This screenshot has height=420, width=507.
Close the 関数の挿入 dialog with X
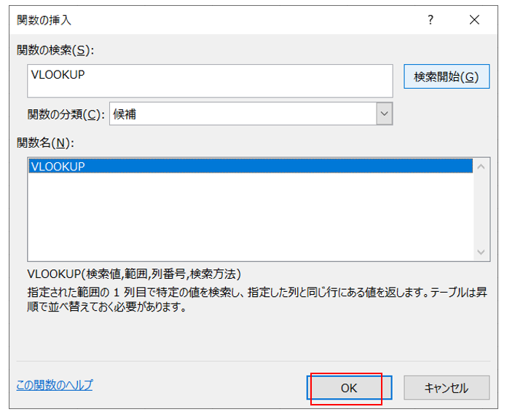click(475, 20)
